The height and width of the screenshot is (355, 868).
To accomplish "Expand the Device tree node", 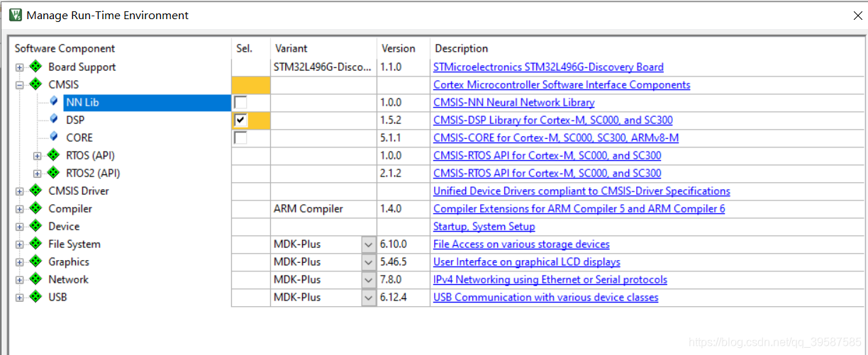I will 19,227.
